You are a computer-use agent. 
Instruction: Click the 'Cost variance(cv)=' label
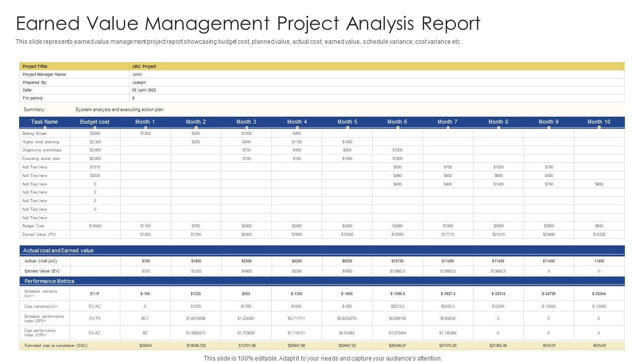point(41,306)
